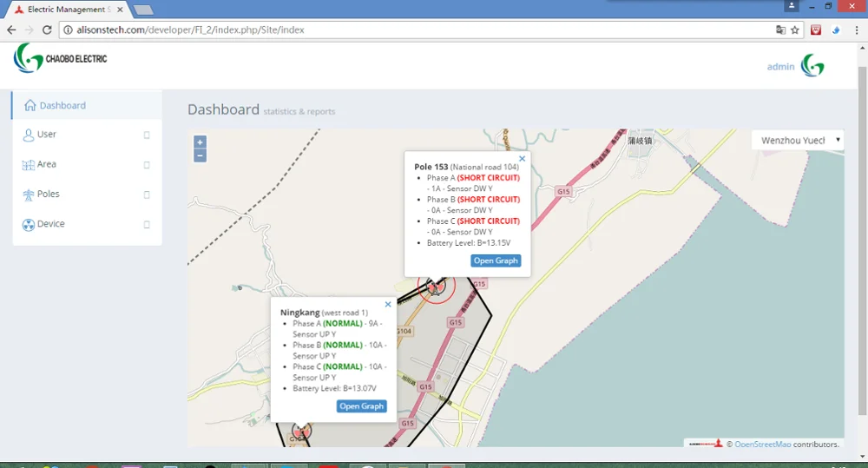Click the Dashboard home icon in sidebar
Viewport: 868px width, 468px height.
(x=29, y=105)
